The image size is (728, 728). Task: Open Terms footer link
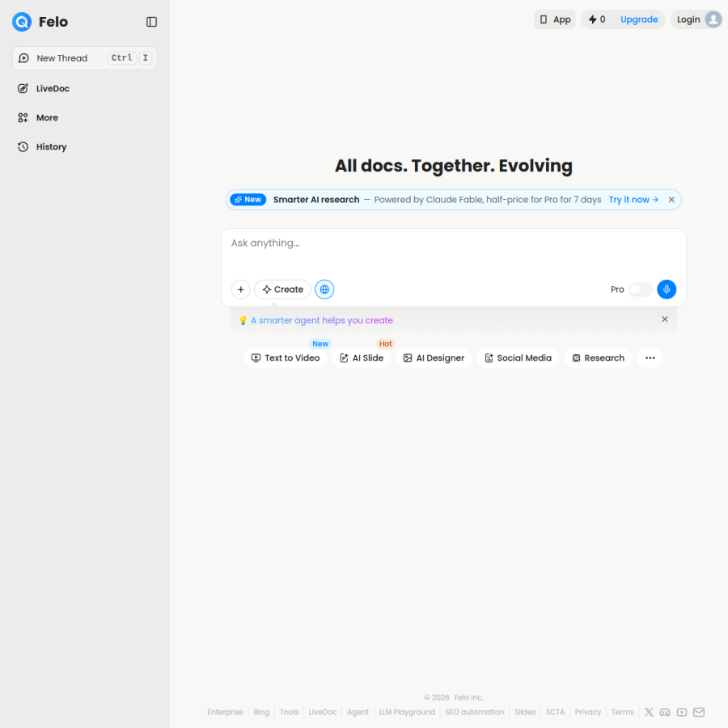(622, 712)
